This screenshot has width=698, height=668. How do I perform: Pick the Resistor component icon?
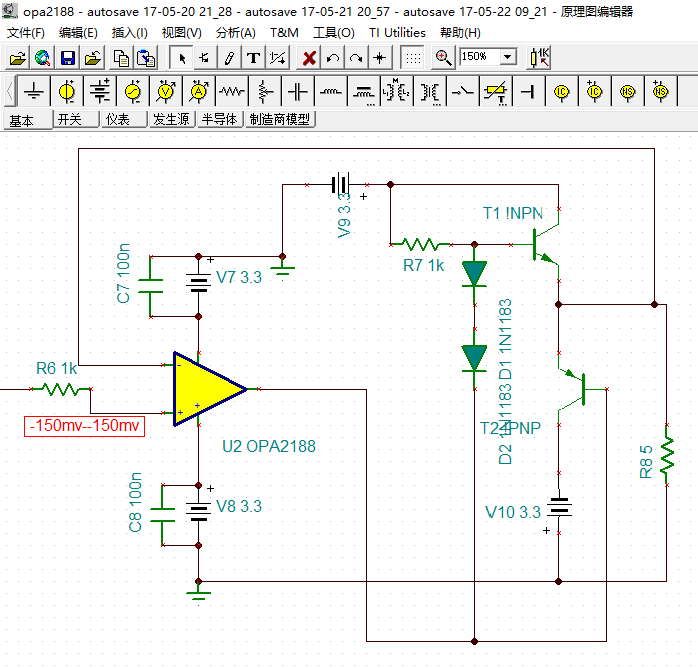232,92
